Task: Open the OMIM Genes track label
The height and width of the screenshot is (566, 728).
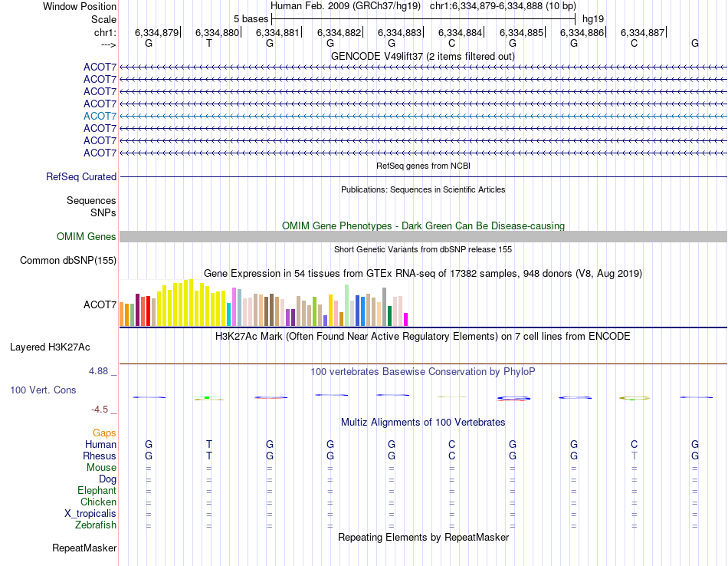Action: [x=87, y=236]
